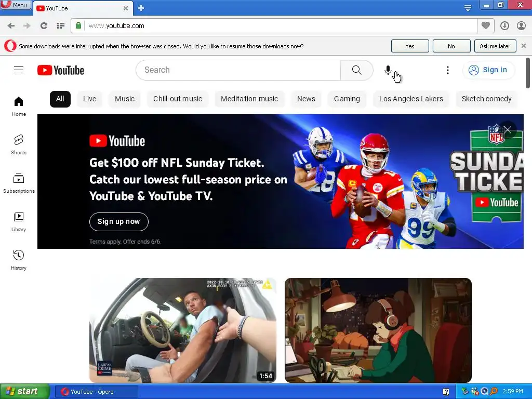The width and height of the screenshot is (532, 399).
Task: Open Subscriptions in the sidebar
Action: coord(19,183)
